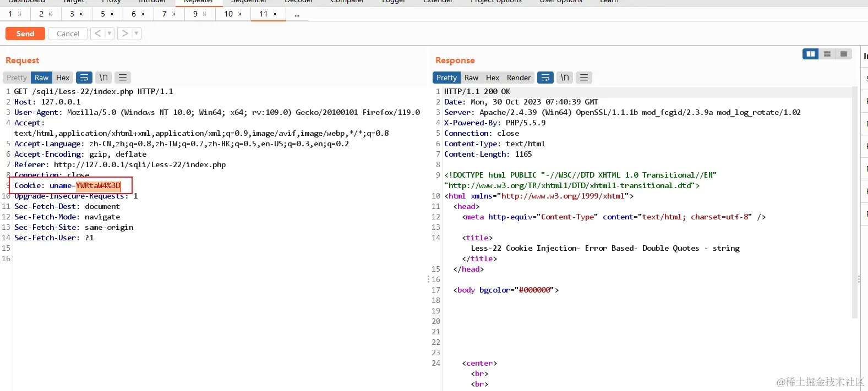Screen dimensions: 868x391
Task: Close Repeater tab 11
Action: pyautogui.click(x=275, y=14)
